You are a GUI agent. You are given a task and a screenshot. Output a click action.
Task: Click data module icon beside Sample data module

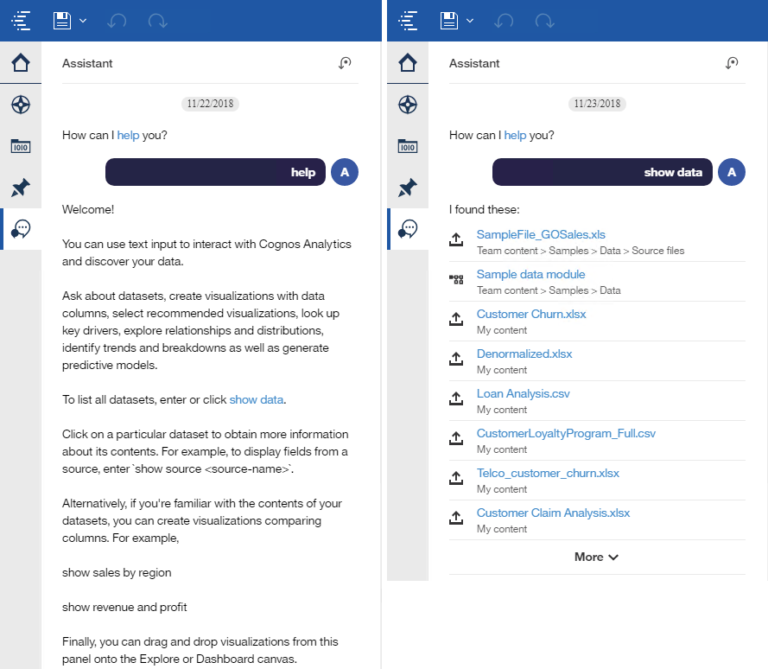(x=456, y=280)
